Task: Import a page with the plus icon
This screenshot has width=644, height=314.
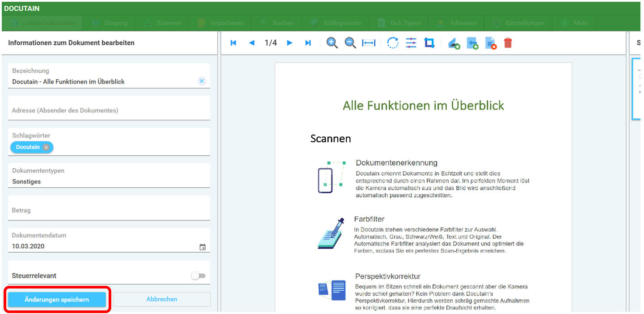Action: coord(472,43)
